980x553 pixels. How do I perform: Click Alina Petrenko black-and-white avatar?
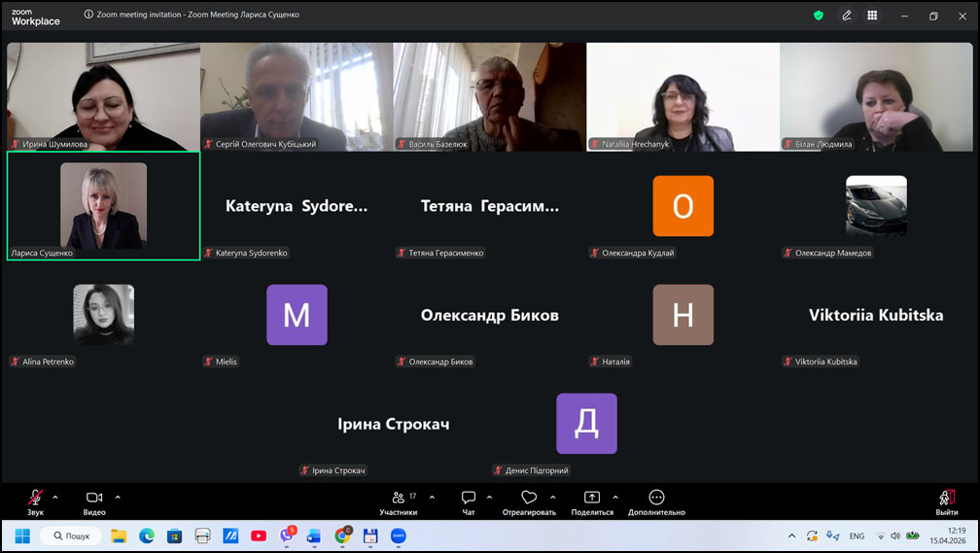click(103, 314)
